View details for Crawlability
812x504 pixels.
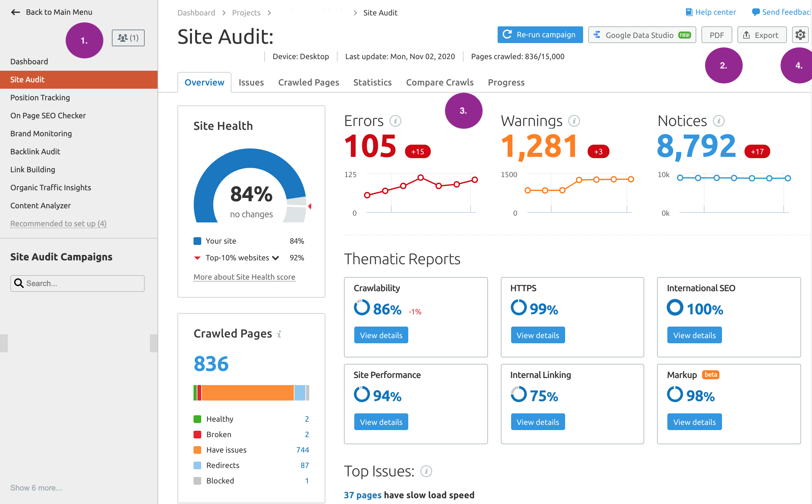[381, 335]
